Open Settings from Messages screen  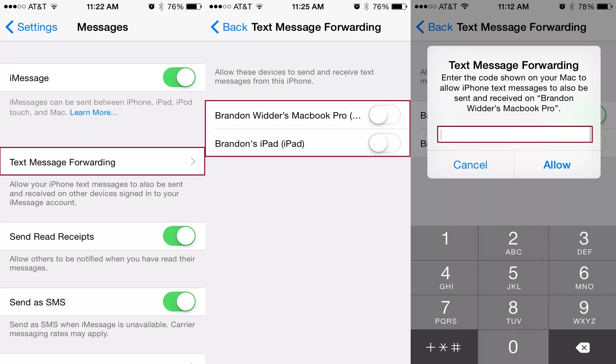point(31,27)
